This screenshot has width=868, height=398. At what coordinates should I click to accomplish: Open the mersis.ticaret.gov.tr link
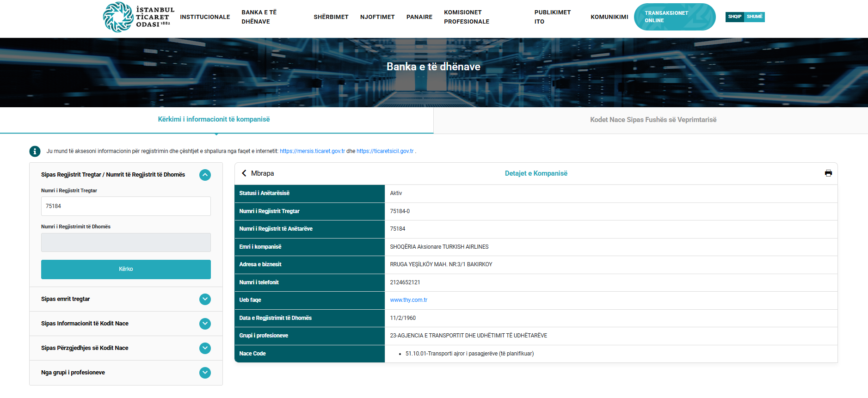312,151
